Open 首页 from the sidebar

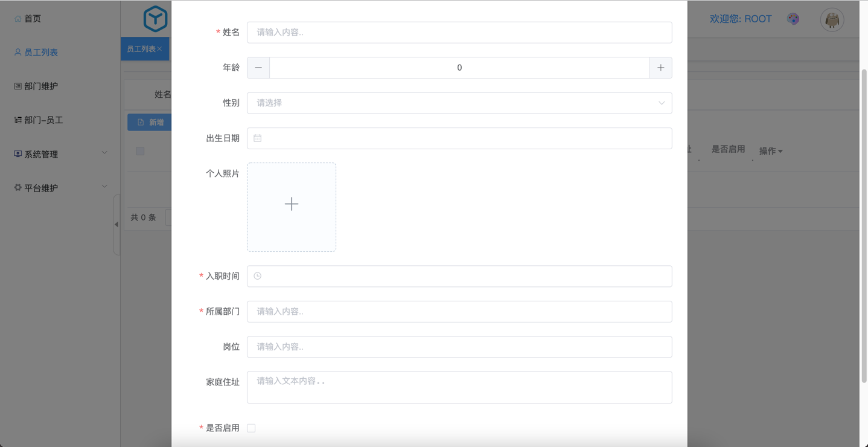33,19
